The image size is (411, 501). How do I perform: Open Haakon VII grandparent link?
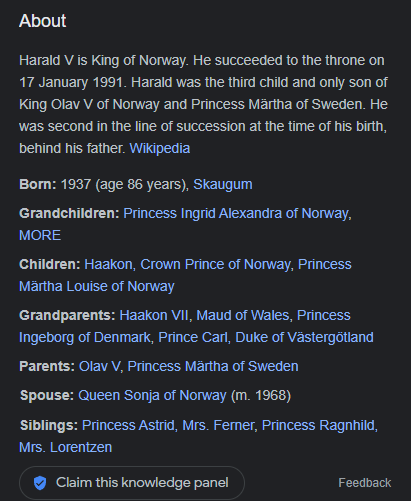click(x=154, y=315)
